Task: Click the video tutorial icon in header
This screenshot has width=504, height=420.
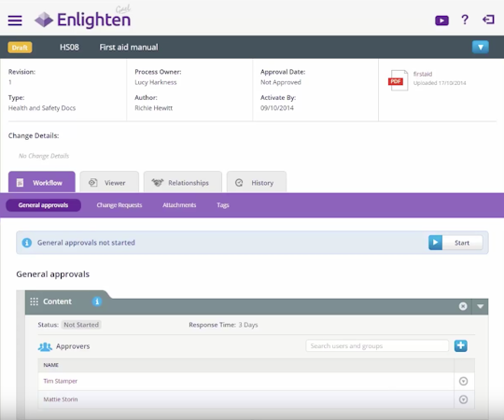Action: [x=441, y=21]
